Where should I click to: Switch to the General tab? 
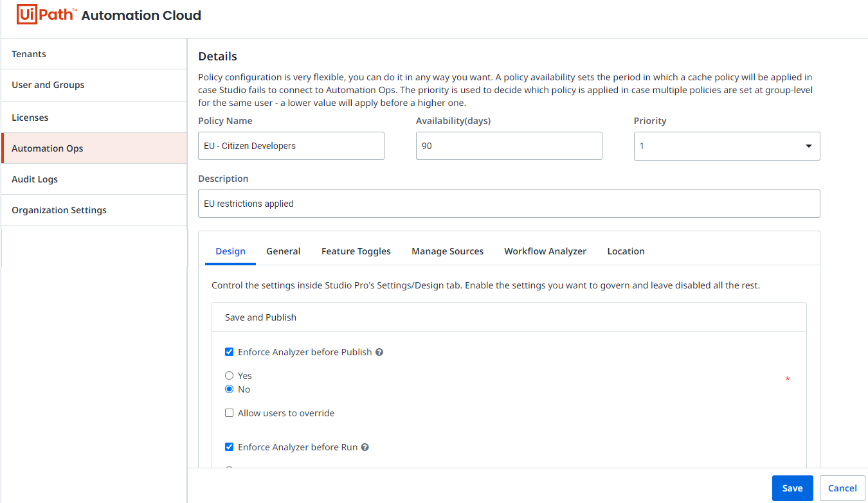click(284, 251)
